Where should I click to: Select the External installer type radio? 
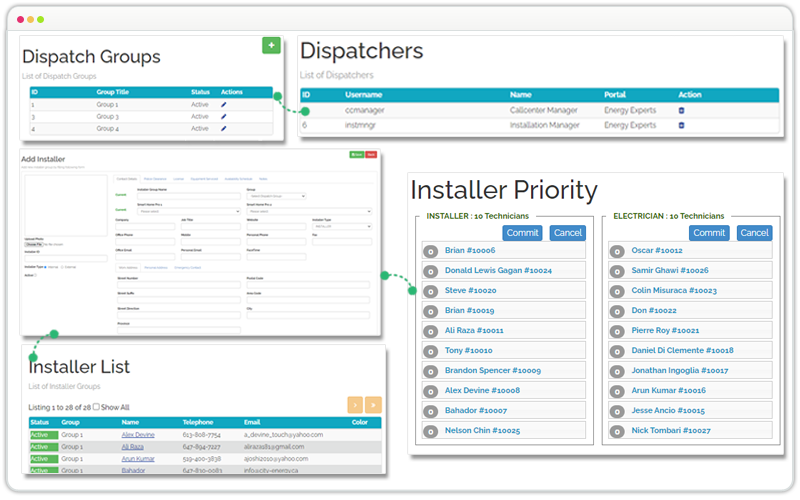pyautogui.click(x=64, y=267)
